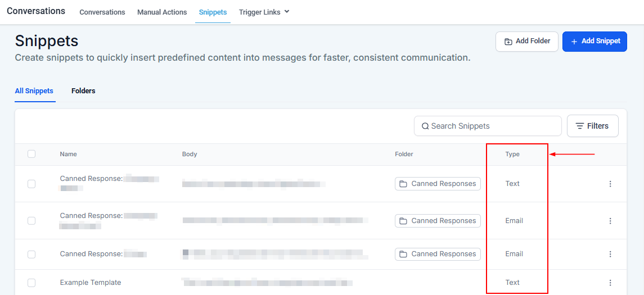This screenshot has height=295, width=644.
Task: Open three-dot menu for first Email snippet row
Action: 610,221
